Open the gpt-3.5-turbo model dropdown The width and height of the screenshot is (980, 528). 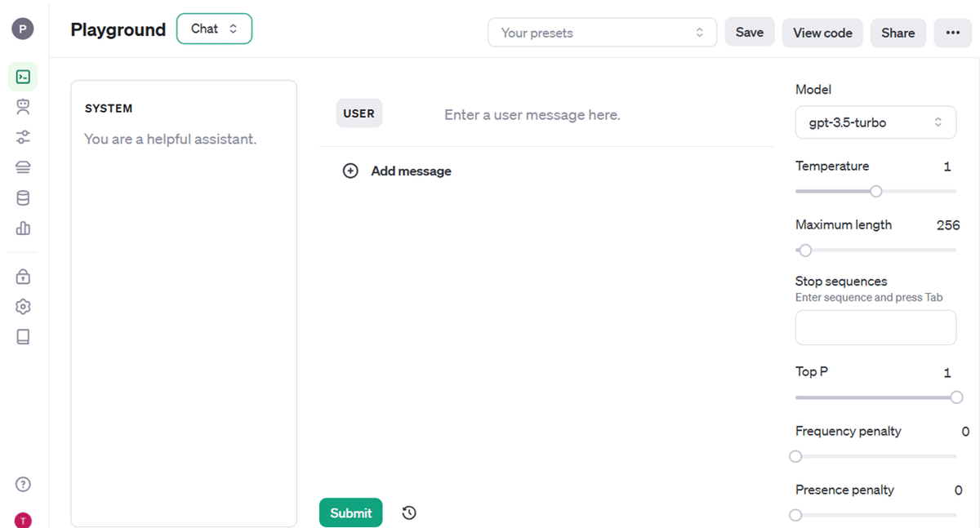[x=875, y=122]
